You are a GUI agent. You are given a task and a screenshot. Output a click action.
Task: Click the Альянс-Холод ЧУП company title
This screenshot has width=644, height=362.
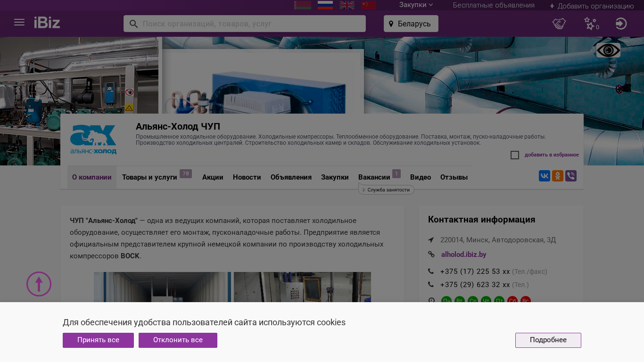click(178, 126)
